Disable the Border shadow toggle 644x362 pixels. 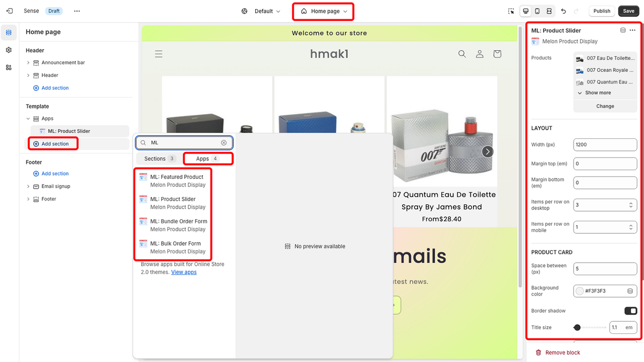630,311
